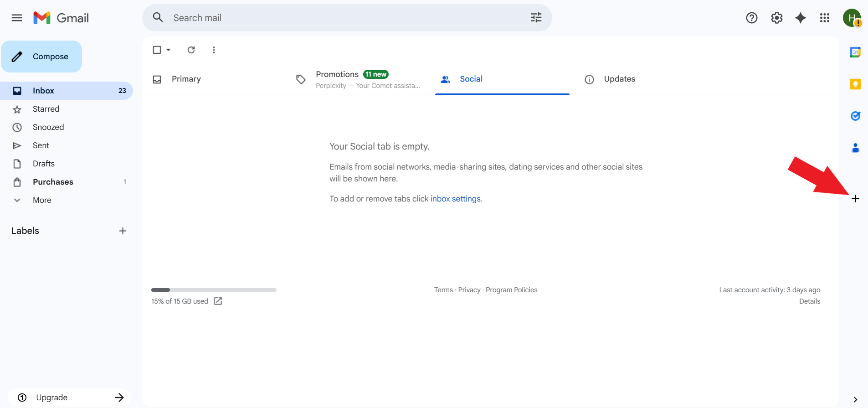Switch to the Primary tab

tap(214, 79)
